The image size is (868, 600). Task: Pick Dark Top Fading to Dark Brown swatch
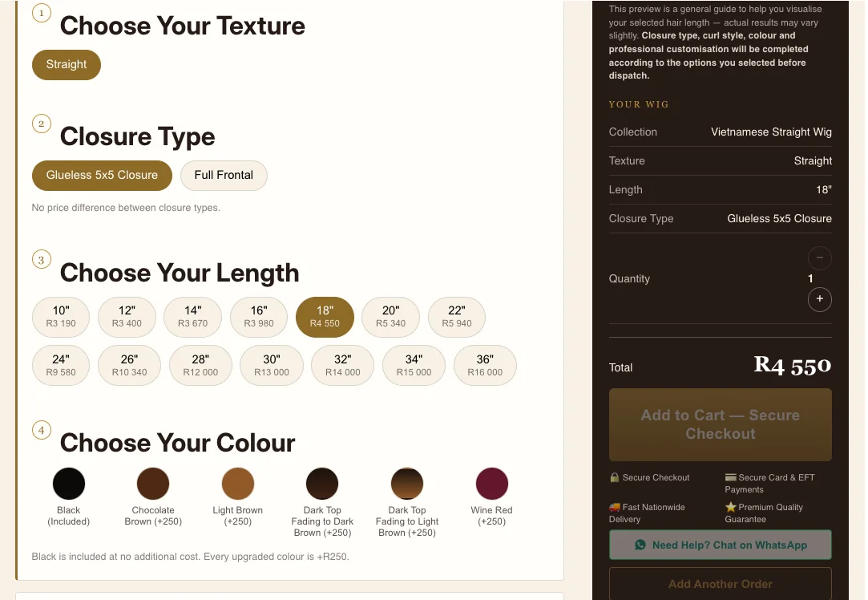click(322, 484)
